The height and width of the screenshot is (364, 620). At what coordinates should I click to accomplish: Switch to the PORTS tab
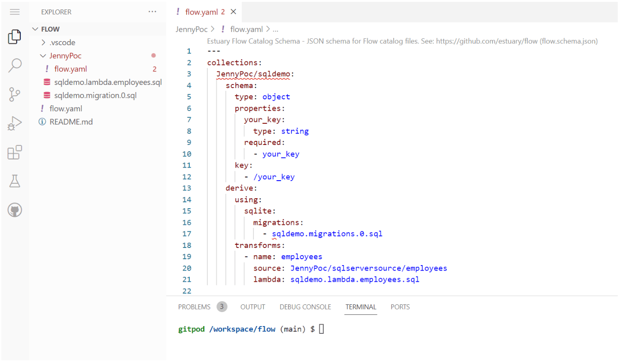[400, 307]
